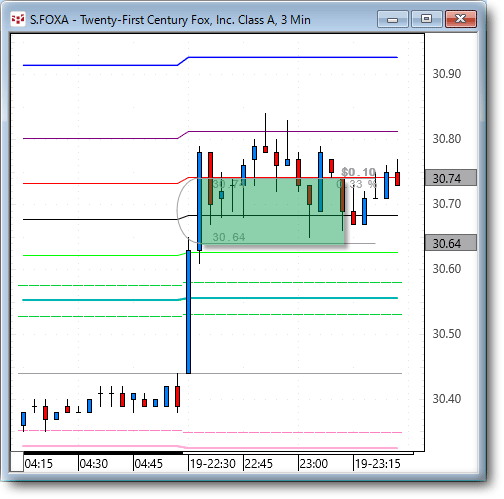The height and width of the screenshot is (499, 504).
Task: Click the small square box at the axis corner
Action: (x=17, y=462)
